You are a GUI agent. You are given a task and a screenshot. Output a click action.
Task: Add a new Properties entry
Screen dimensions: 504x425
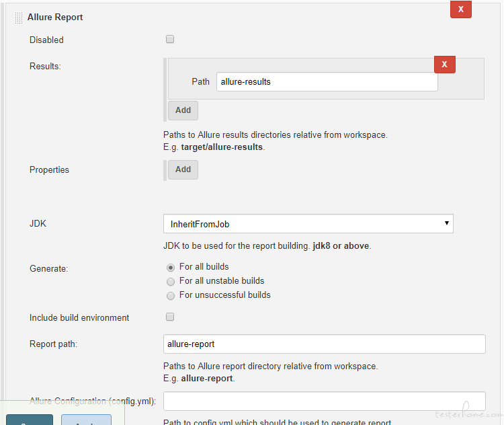coord(183,169)
